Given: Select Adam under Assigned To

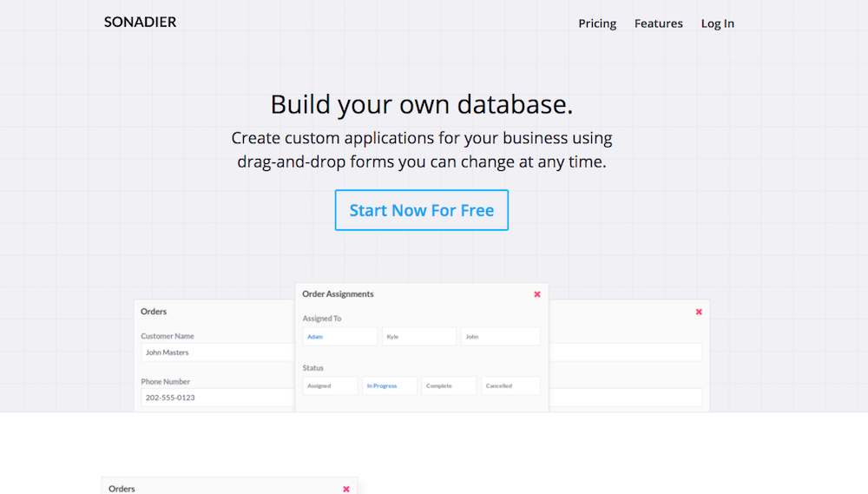Looking at the screenshot, I should pyautogui.click(x=339, y=336).
